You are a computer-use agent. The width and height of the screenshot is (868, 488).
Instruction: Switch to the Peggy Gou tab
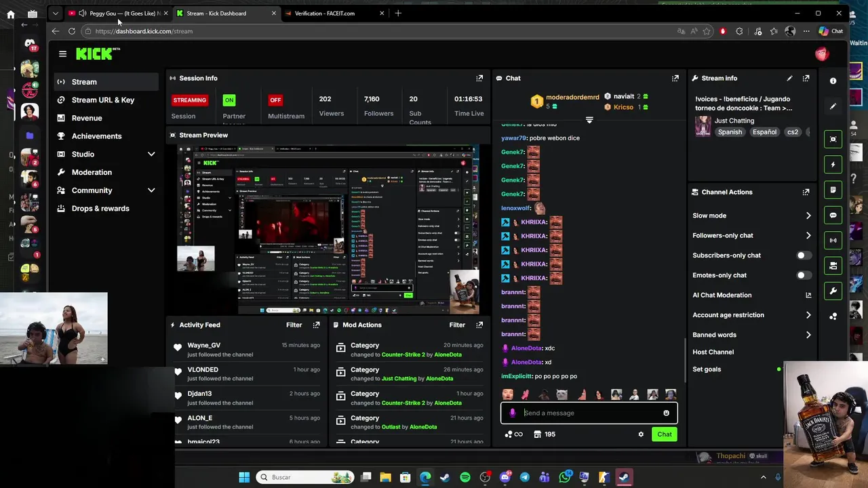119,13
